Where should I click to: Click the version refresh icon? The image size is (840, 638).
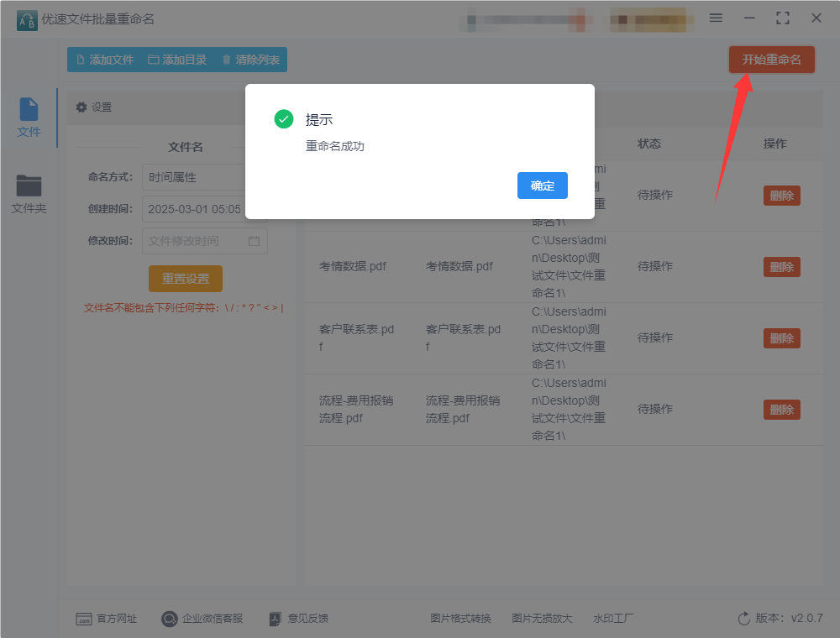[744, 618]
